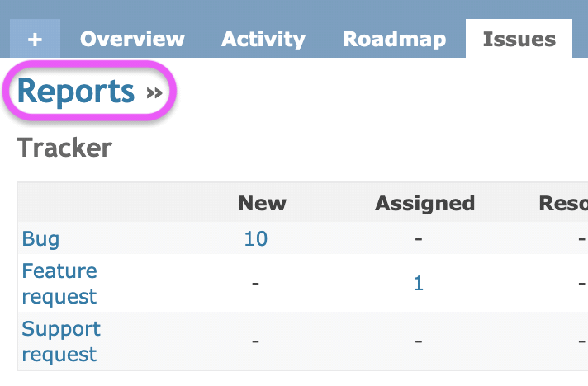Switch to the Overview tab
Viewport: 588px width, 386px height.
pyautogui.click(x=132, y=39)
